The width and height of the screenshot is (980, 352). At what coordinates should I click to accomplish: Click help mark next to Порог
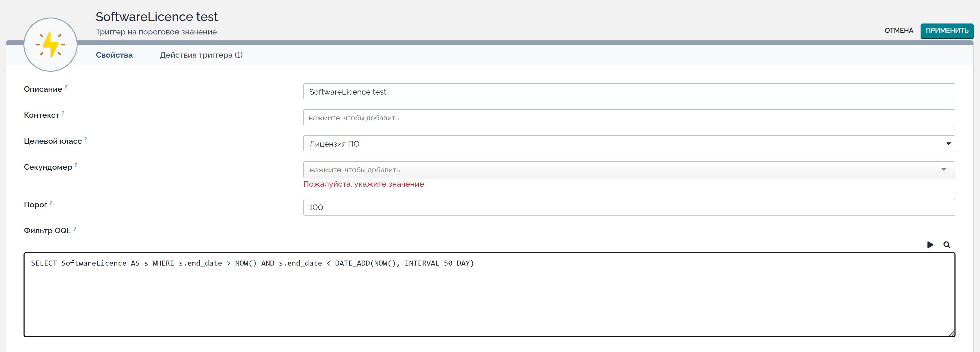pos(51,203)
